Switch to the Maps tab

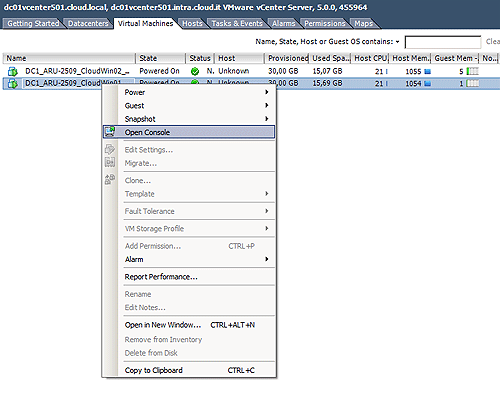click(x=363, y=23)
